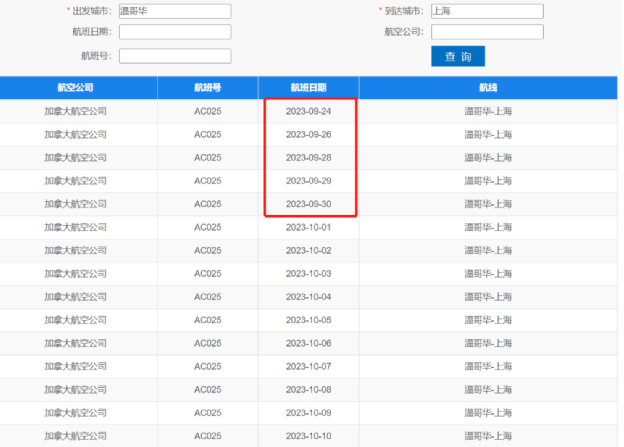The height and width of the screenshot is (447, 624).
Task: Click AC025 in the 2023-10-05 row
Action: [207, 320]
